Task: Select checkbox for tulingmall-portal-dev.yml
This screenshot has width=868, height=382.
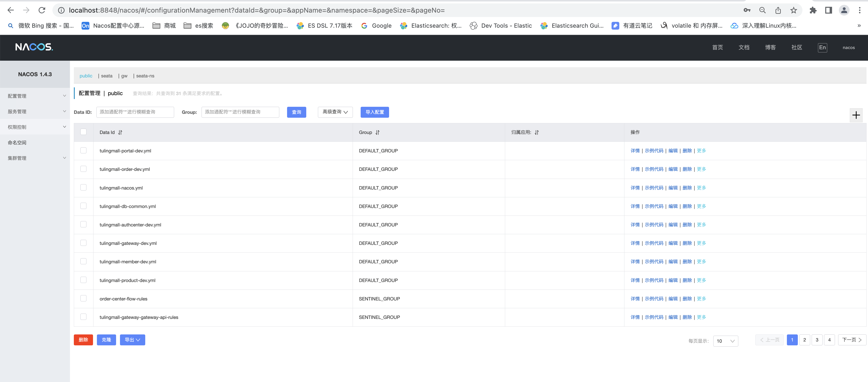Action: 83,150
